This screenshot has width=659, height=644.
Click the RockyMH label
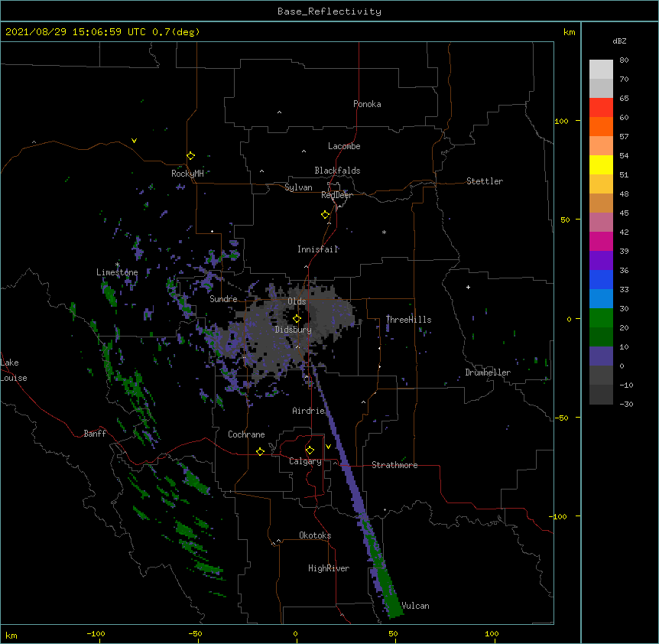(187, 173)
